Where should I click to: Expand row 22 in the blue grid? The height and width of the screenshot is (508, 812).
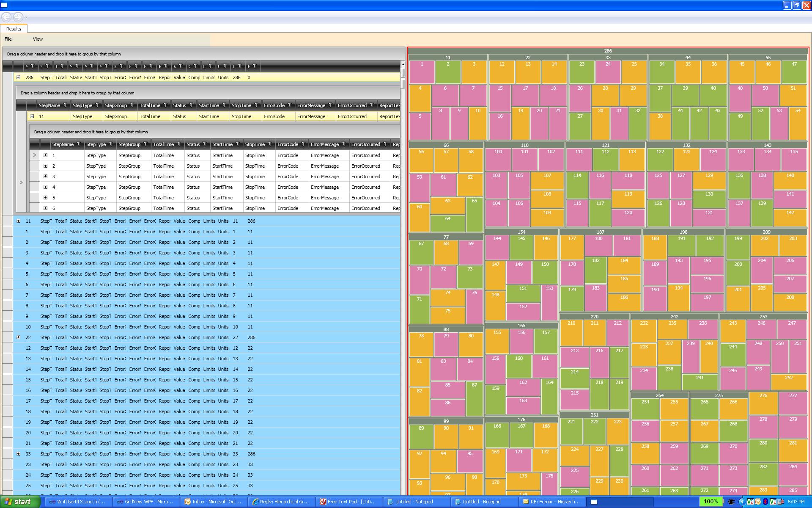coord(19,337)
